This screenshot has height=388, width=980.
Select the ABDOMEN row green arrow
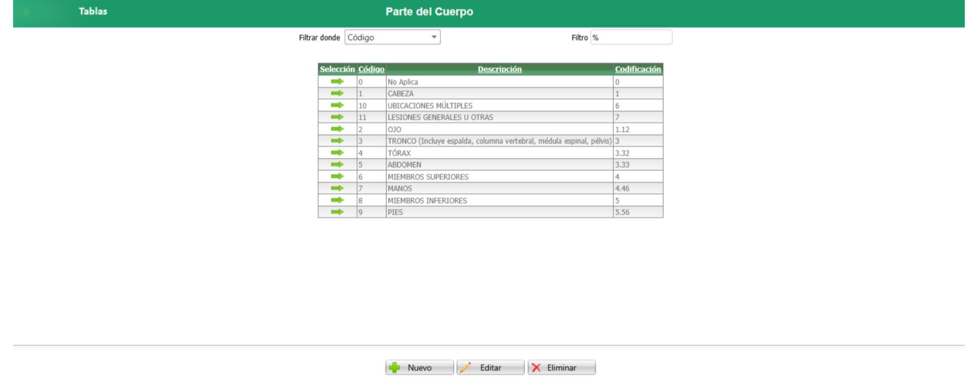pyautogui.click(x=337, y=164)
